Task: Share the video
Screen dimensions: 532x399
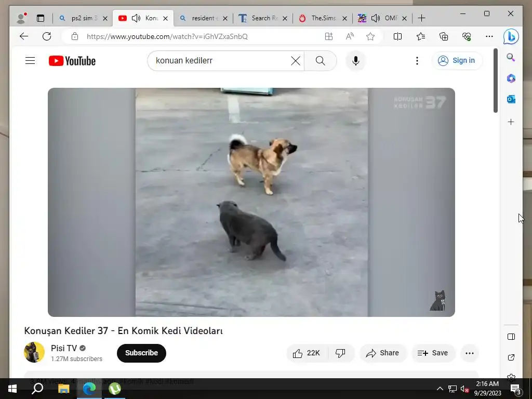Action: [383, 353]
